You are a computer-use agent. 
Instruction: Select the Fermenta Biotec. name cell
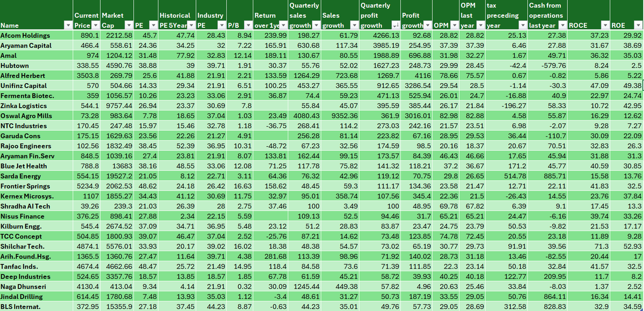pos(36,95)
